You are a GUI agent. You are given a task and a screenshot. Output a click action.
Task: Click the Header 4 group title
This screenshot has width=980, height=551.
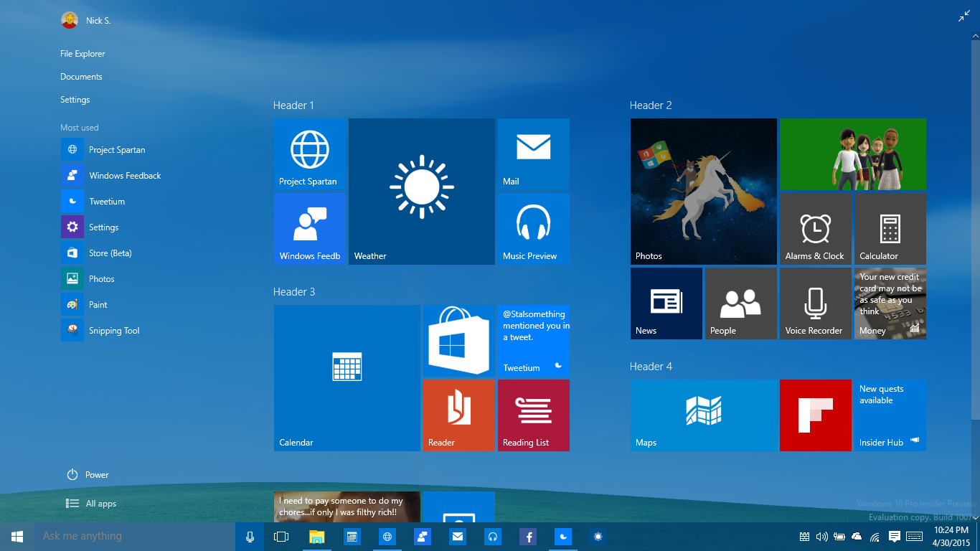(x=651, y=367)
